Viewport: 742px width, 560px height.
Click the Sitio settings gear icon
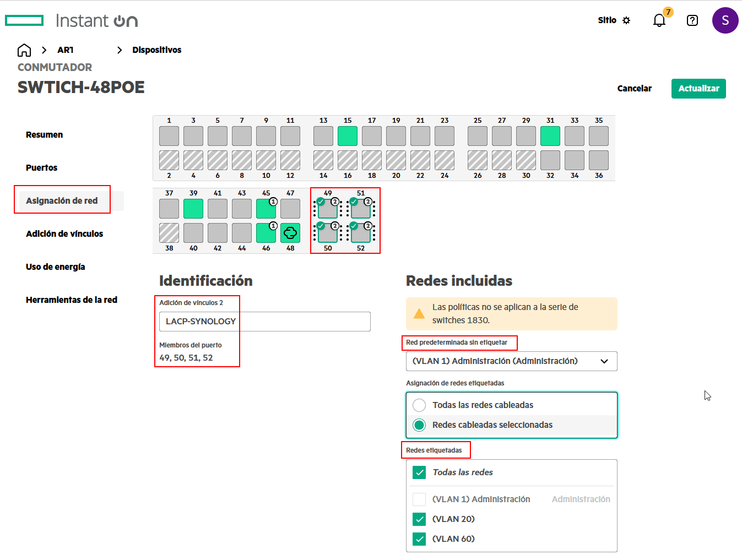[x=626, y=20]
